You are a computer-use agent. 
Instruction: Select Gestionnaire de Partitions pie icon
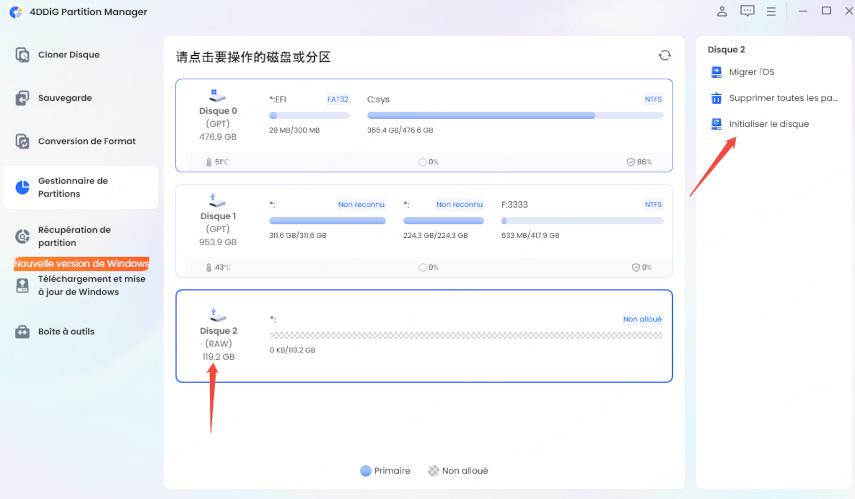[x=23, y=187]
